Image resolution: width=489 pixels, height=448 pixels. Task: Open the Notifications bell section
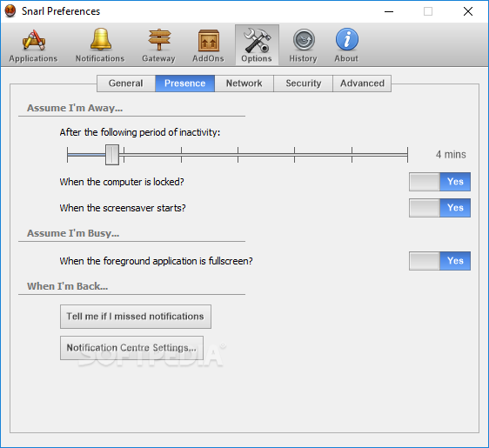(100, 45)
